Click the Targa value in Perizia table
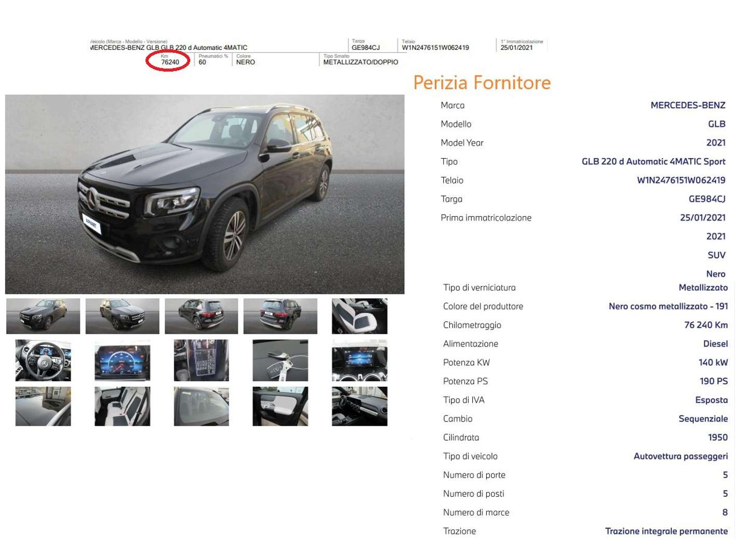 click(707, 199)
